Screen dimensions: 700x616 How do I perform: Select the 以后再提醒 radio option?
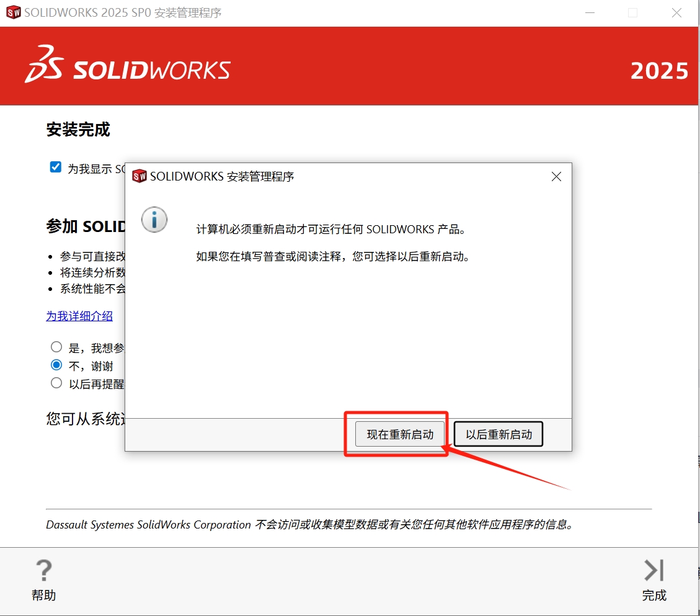(56, 383)
